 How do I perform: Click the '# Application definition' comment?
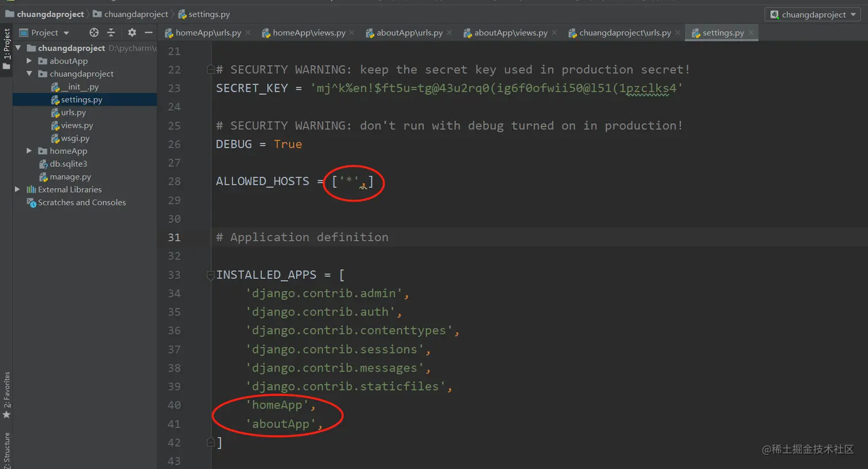tap(302, 237)
